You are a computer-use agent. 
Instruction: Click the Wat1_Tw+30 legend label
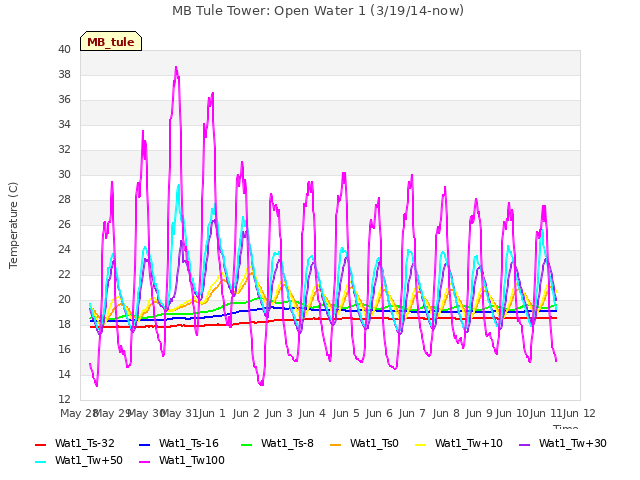(573, 444)
